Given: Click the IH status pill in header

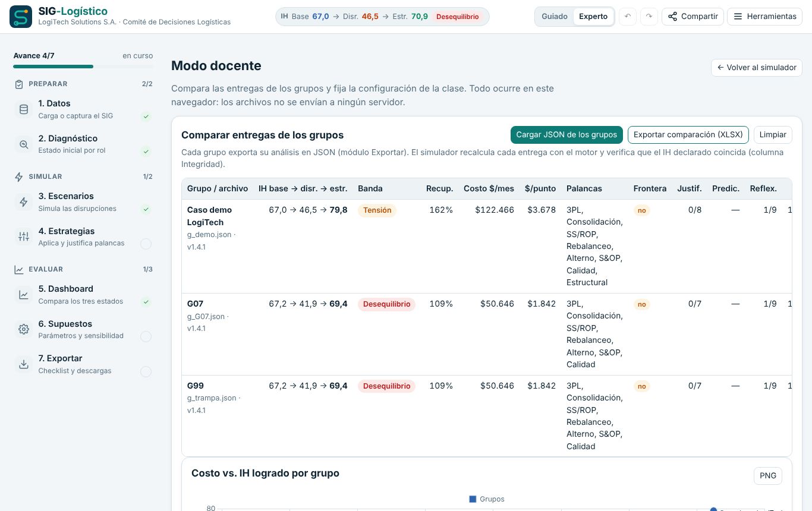Looking at the screenshot, I should 382,17.
